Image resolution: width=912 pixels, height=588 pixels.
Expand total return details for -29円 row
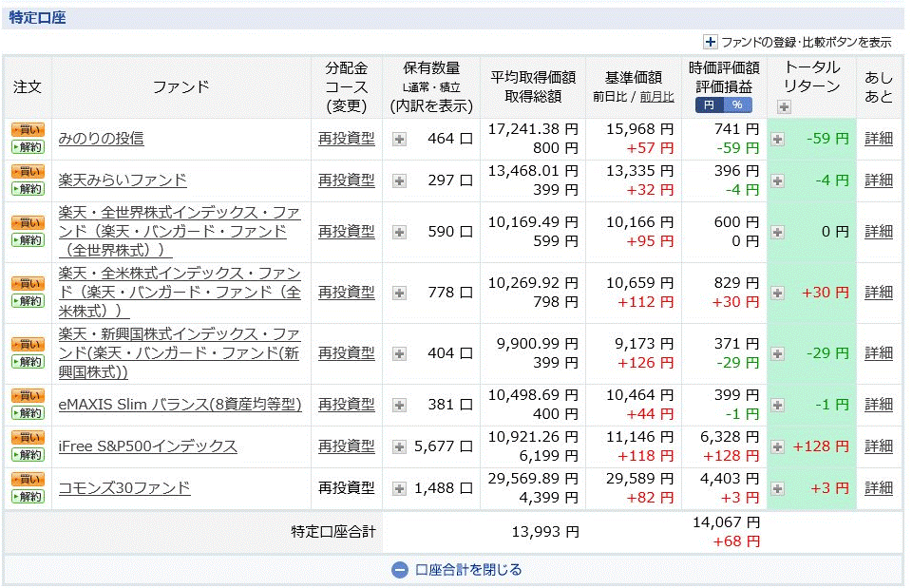(778, 353)
